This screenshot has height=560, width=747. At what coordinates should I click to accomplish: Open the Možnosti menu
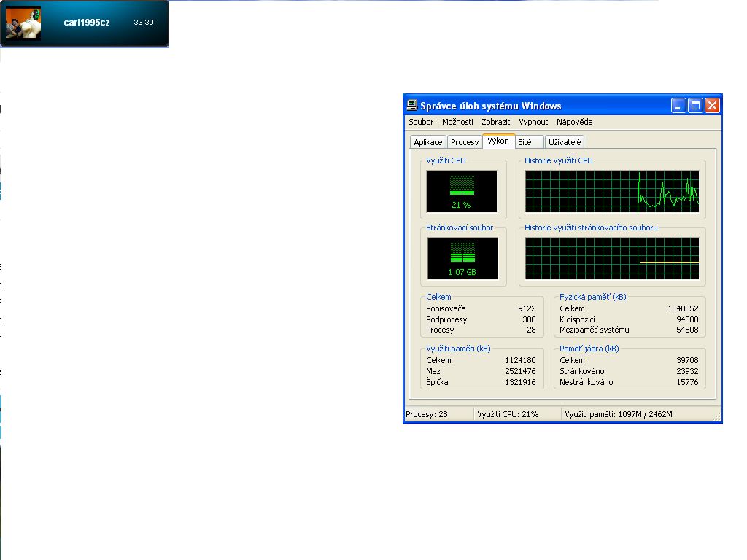457,122
